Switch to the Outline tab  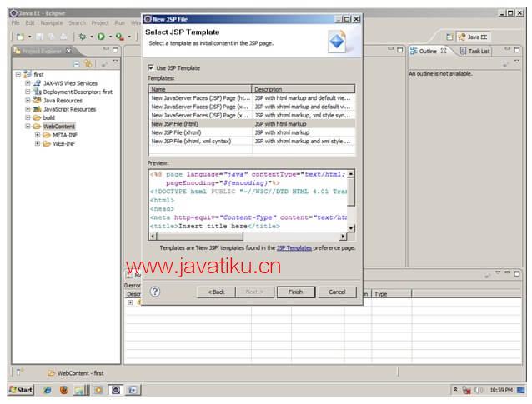(x=428, y=51)
